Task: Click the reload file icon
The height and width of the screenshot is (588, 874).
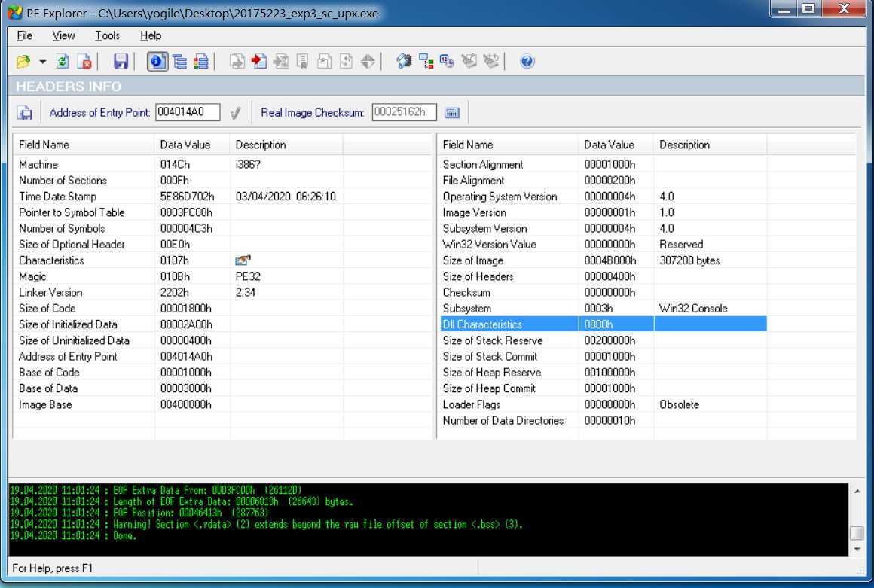Action: (x=63, y=62)
